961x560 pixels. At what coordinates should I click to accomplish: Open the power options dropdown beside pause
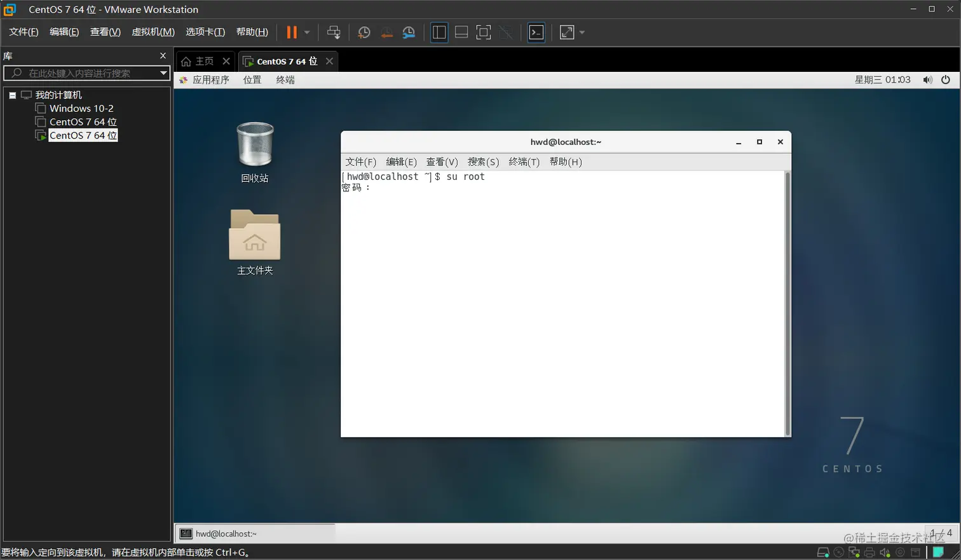307,32
